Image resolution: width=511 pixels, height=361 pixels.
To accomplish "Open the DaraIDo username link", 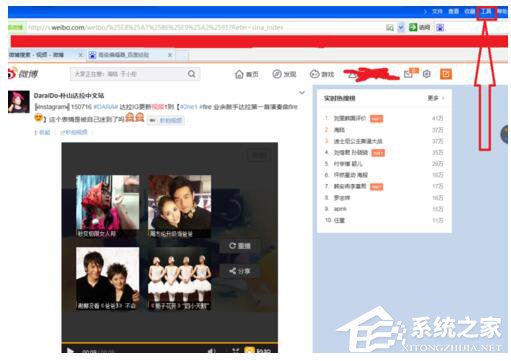I will point(69,96).
